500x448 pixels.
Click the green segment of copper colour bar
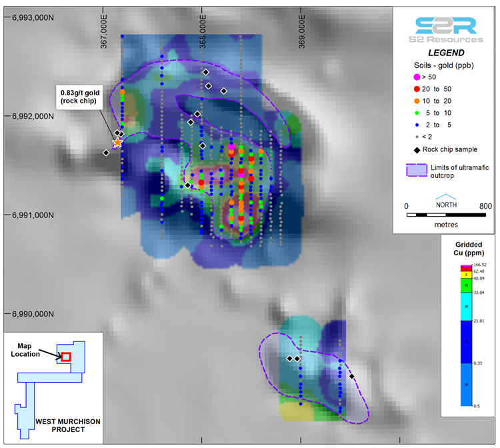point(466,285)
